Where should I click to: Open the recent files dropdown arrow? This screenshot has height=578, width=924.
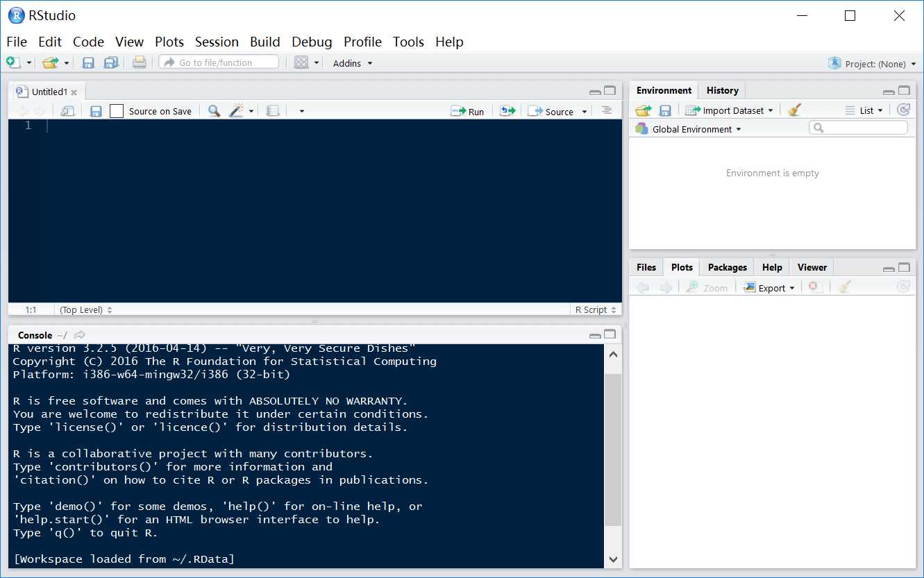tap(67, 63)
